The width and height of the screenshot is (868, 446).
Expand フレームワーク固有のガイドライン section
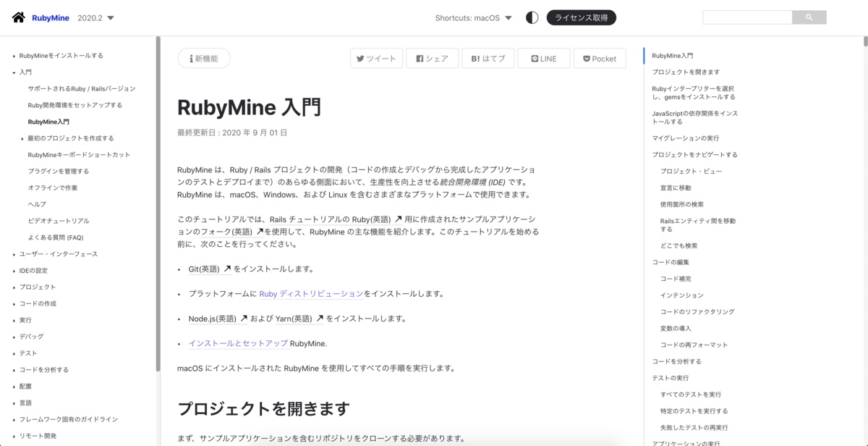(14, 420)
